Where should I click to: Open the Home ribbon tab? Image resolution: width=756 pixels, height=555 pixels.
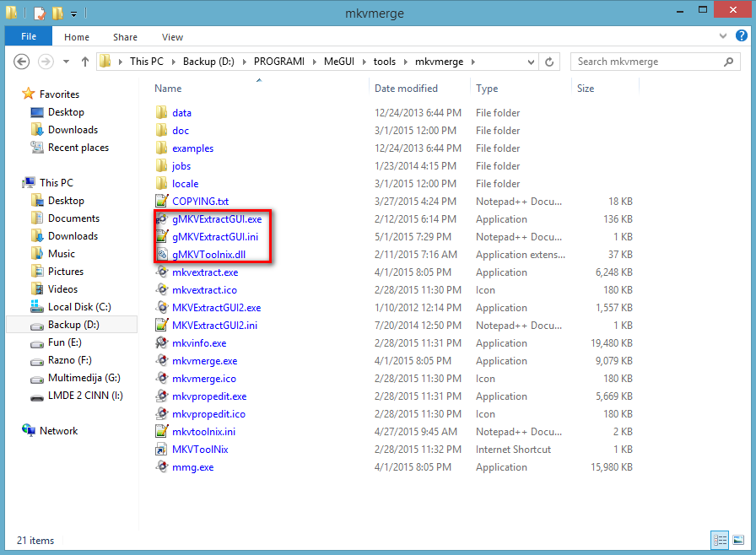(77, 37)
